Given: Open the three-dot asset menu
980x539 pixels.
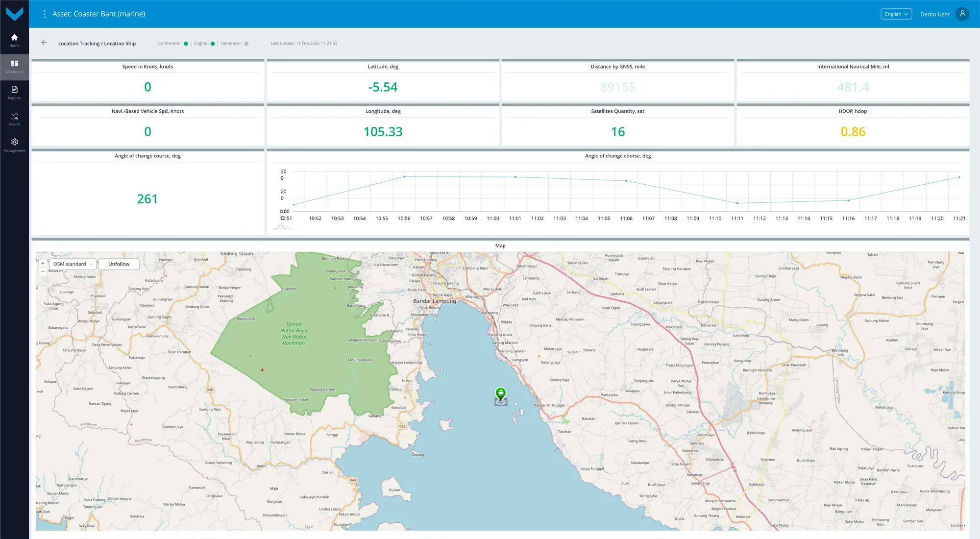Looking at the screenshot, I should pyautogui.click(x=45, y=14).
